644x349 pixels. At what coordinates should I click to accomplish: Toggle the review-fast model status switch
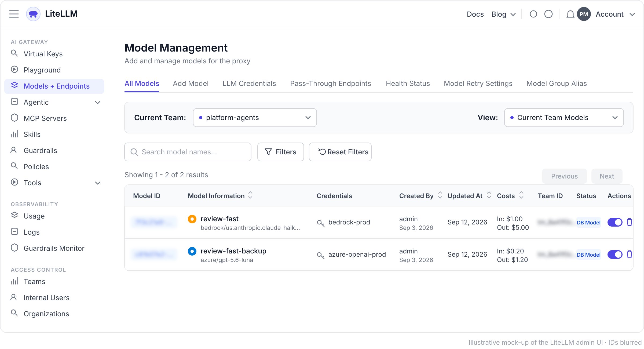pos(615,222)
